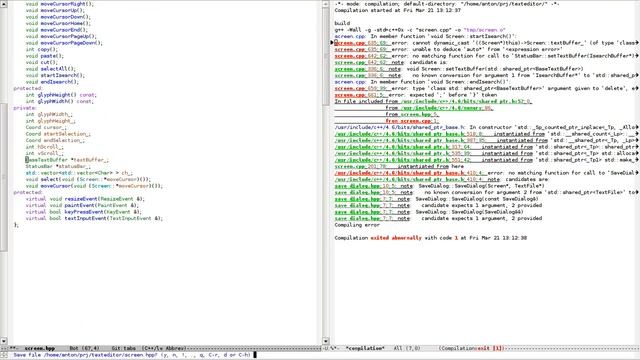The image size is (640, 360).
Task: Click the 'void paste();' declaration
Action: point(44,56)
